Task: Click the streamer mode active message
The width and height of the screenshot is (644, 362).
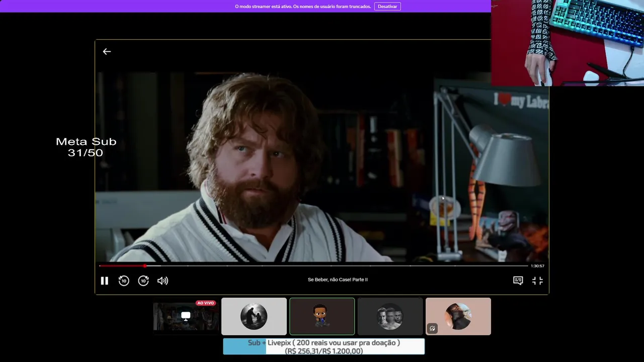Action: click(303, 7)
